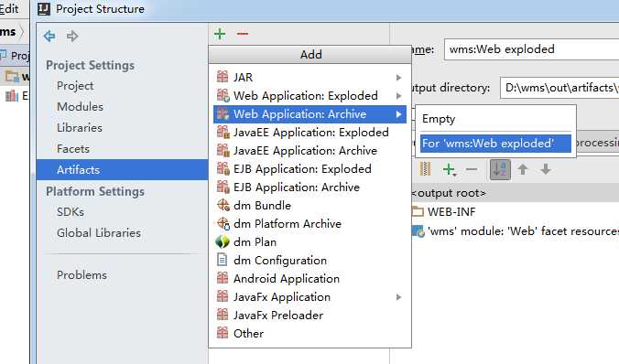Click the dm Bundle icon
Viewport: 619px width, 364px height.
[x=223, y=205]
